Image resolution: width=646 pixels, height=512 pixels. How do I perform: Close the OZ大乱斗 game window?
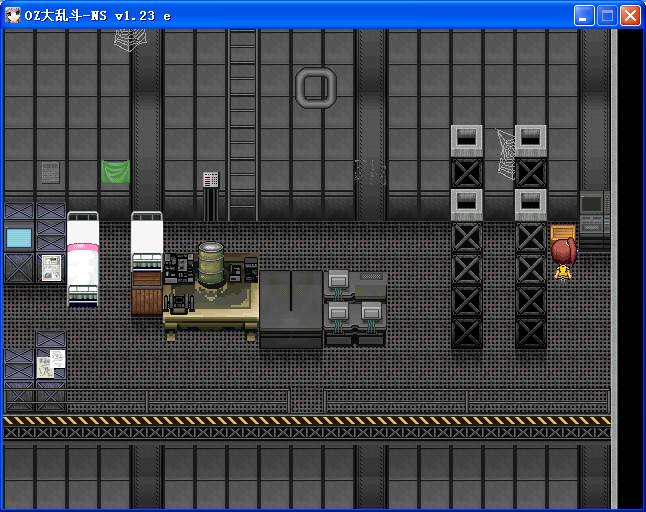point(630,16)
